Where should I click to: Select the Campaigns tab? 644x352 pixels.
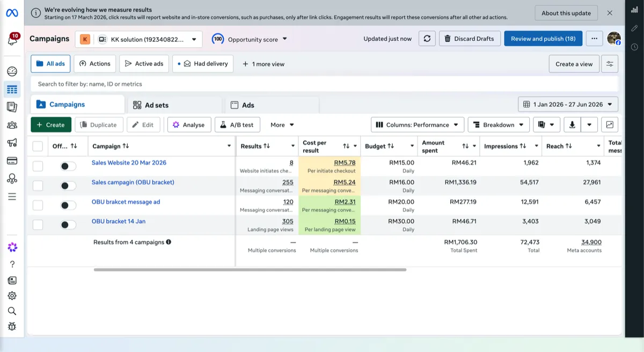click(77, 105)
